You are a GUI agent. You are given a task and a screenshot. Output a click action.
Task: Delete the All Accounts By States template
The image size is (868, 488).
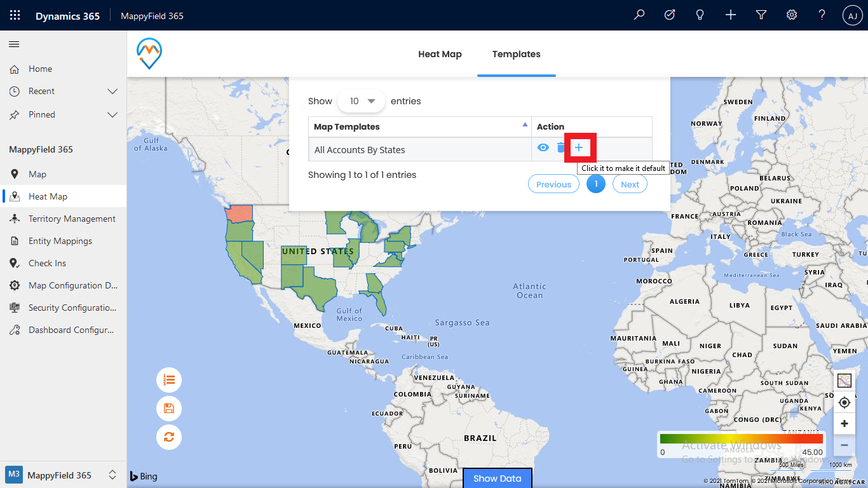pos(560,147)
